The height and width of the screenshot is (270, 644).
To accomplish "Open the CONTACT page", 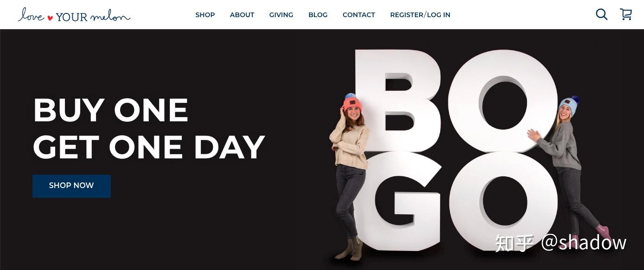I will 359,15.
